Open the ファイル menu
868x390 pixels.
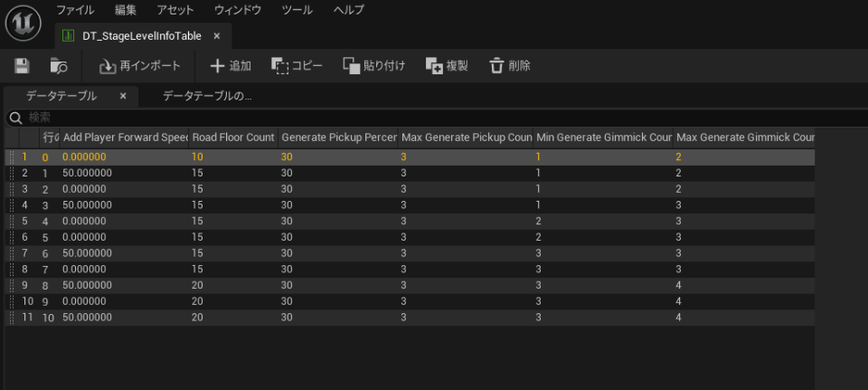(x=75, y=10)
